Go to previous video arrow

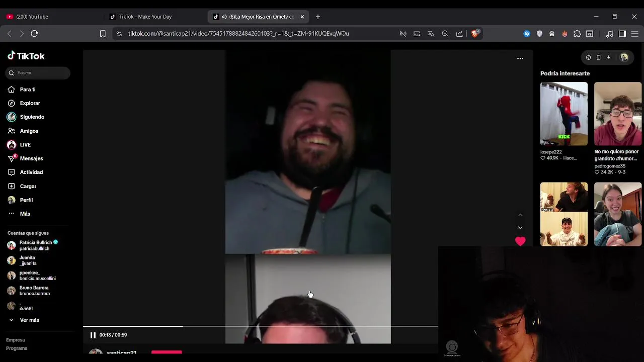[520, 215]
